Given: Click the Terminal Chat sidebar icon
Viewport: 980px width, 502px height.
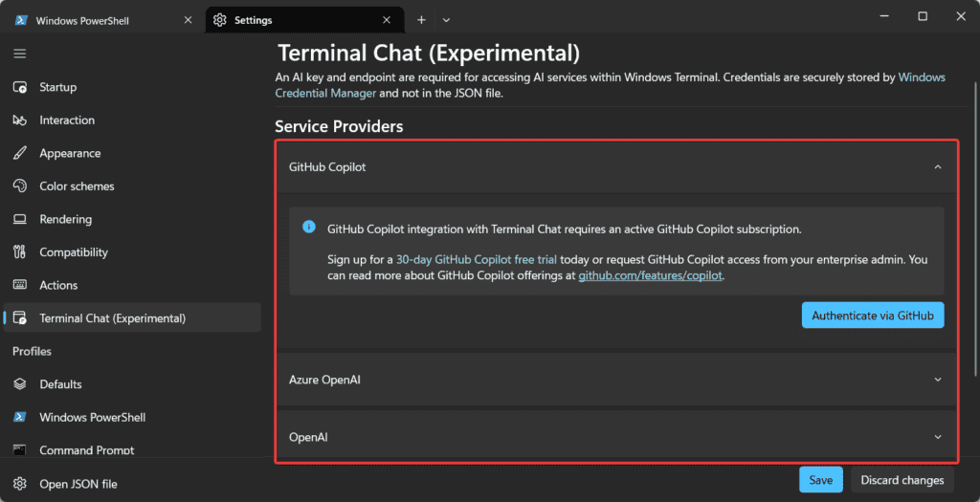Looking at the screenshot, I should [x=20, y=318].
